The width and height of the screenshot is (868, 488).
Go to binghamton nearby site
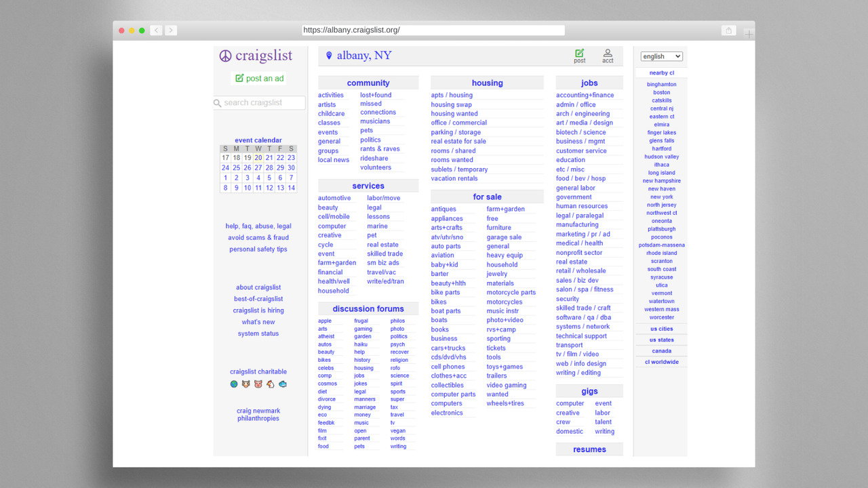(662, 85)
